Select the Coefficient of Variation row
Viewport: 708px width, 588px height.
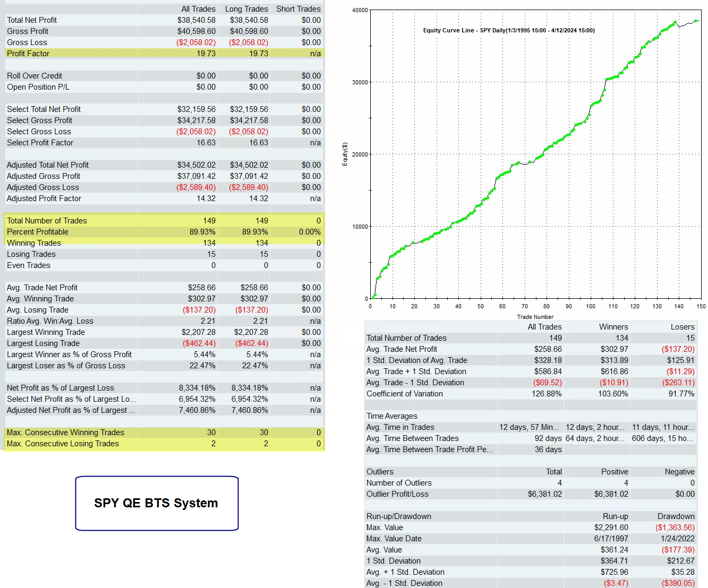pyautogui.click(x=531, y=394)
